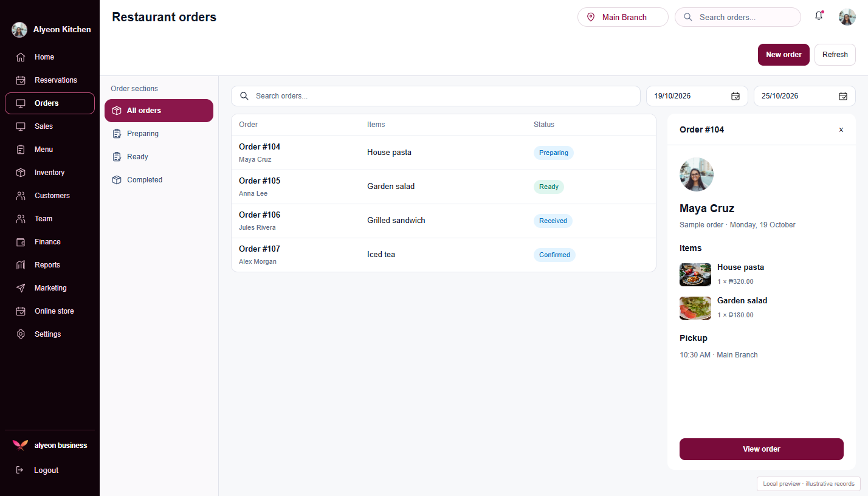The image size is (868, 496).
Task: Click the Refresh button
Action: pos(835,55)
